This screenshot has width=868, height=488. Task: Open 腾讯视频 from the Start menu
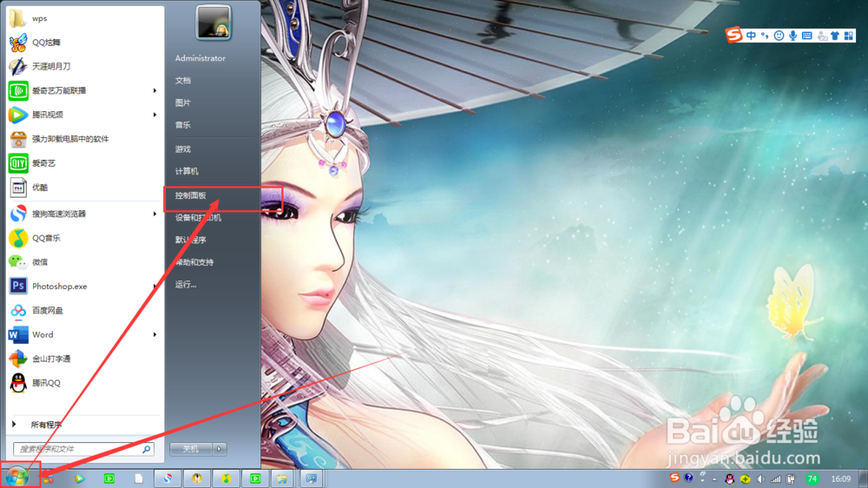[x=84, y=115]
